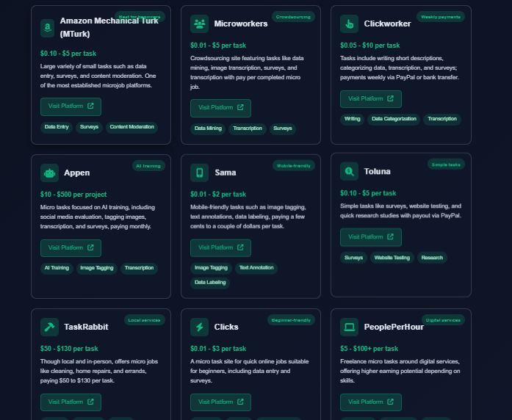This screenshot has height=420, width=512.
Task: Visit the Clicks platform
Action: click(220, 402)
